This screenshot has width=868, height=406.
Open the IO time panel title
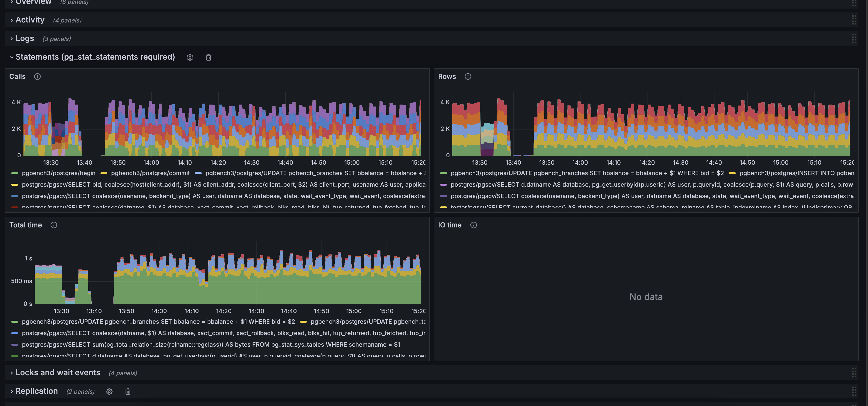[449, 225]
